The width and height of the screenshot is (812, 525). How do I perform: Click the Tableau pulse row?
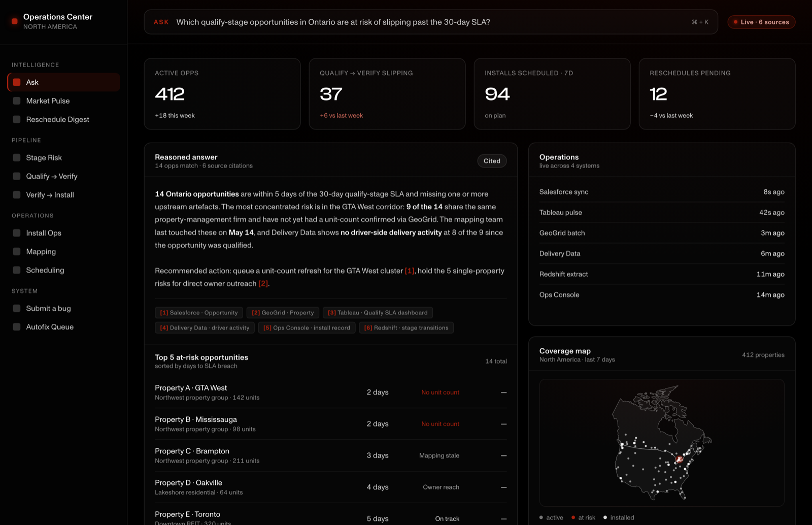click(x=662, y=213)
